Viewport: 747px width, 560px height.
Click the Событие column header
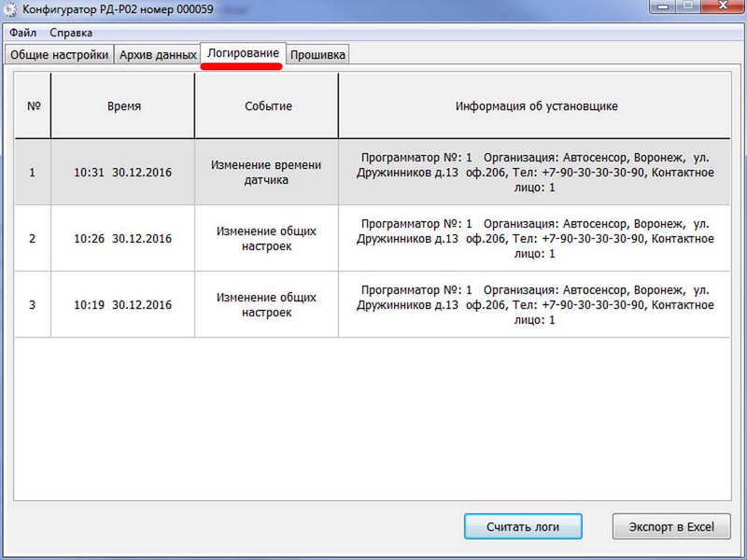[267, 105]
